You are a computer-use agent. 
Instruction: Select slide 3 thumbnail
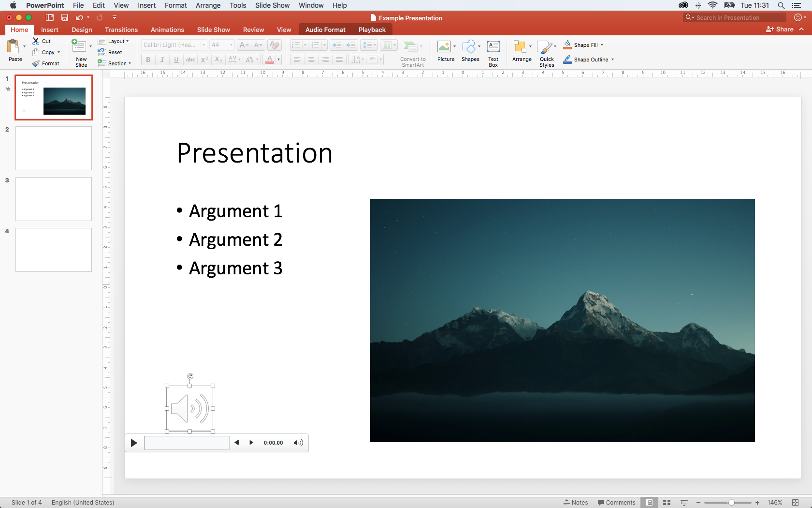click(54, 199)
